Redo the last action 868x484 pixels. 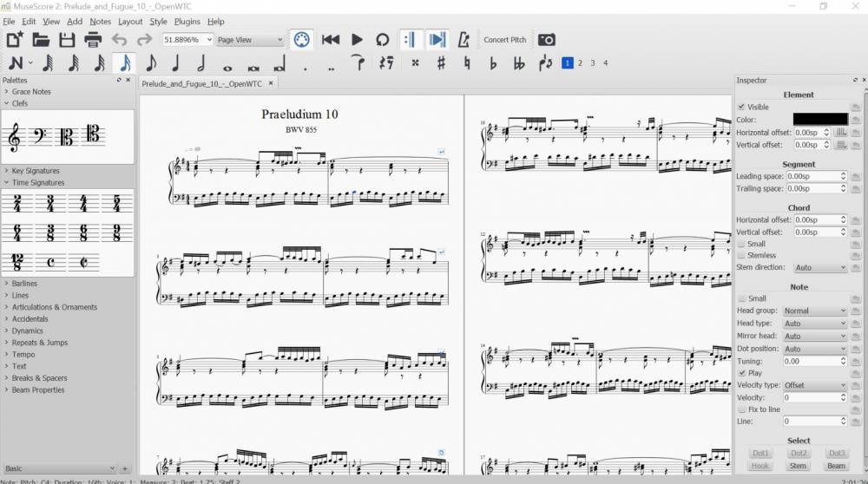coord(144,40)
